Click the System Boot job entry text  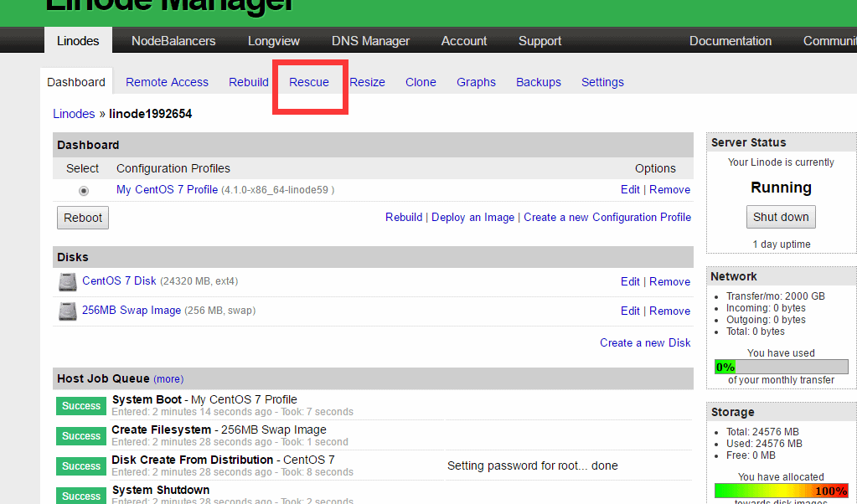coord(204,399)
